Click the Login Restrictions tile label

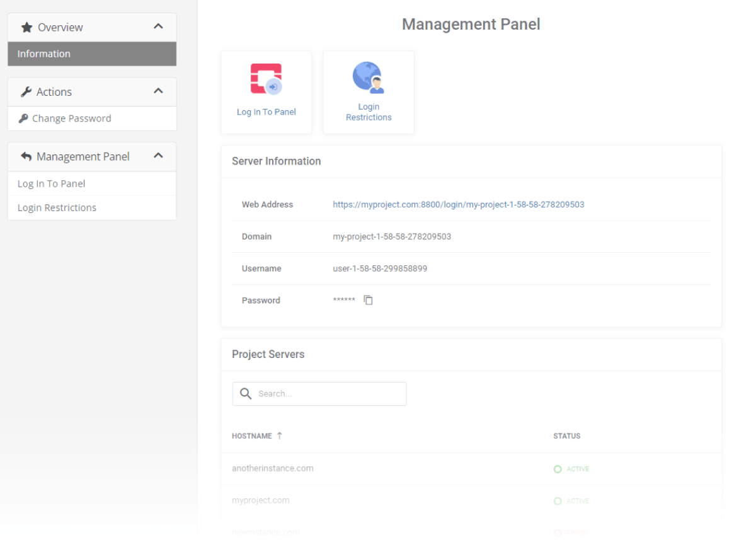(369, 112)
